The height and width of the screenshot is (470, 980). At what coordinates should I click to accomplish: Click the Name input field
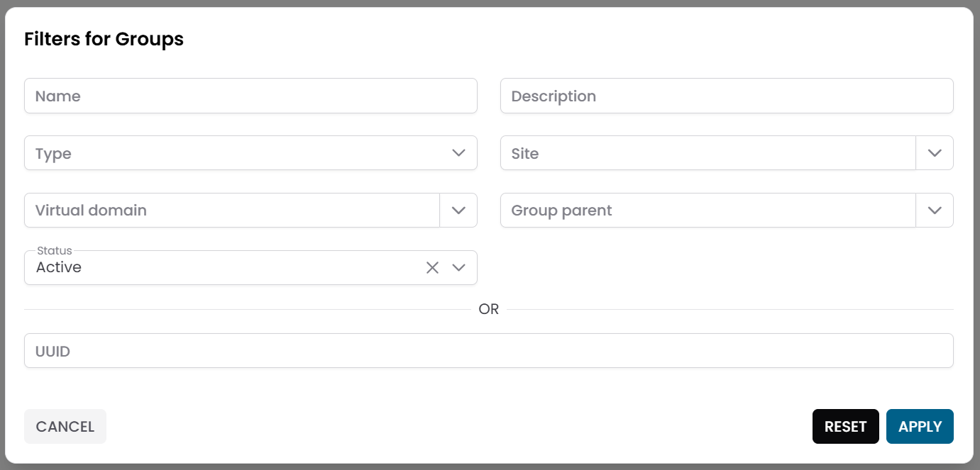click(x=213, y=96)
